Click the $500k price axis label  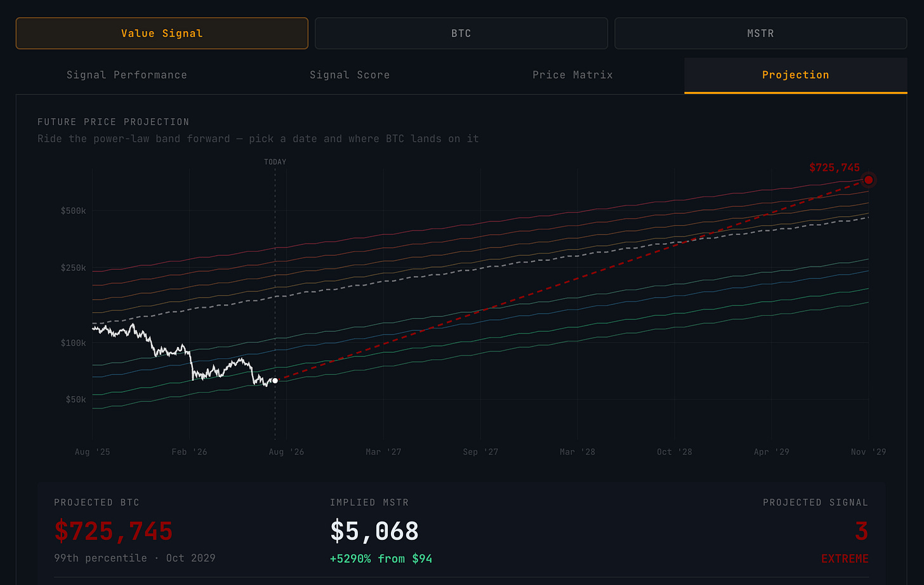pyautogui.click(x=74, y=211)
